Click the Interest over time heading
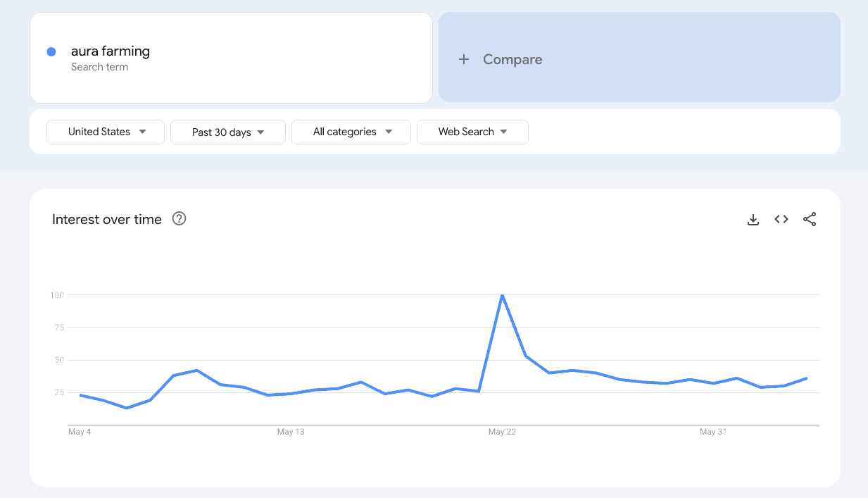The width and height of the screenshot is (868, 498). [107, 220]
